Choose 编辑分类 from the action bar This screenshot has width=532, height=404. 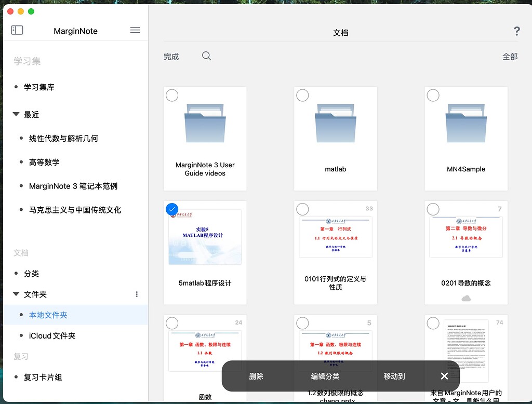coord(325,376)
